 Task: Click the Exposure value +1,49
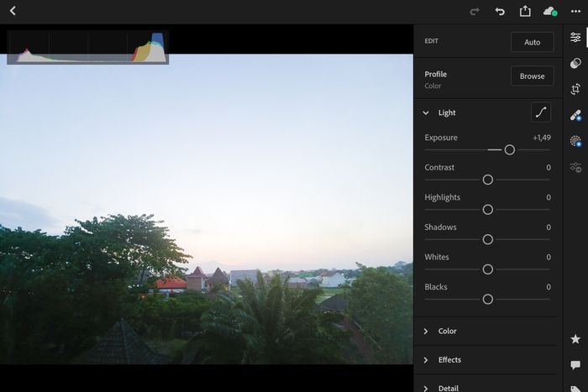click(x=542, y=138)
